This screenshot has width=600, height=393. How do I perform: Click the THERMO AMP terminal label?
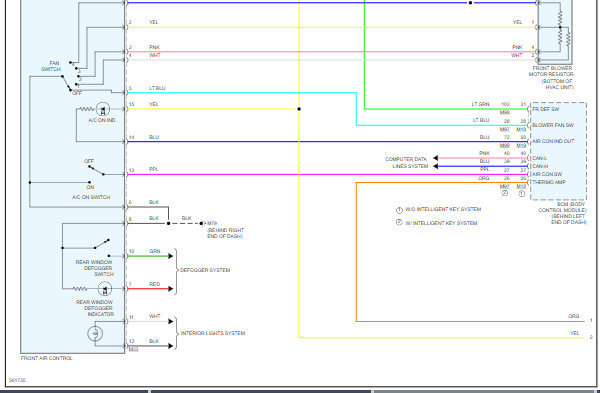(x=549, y=182)
